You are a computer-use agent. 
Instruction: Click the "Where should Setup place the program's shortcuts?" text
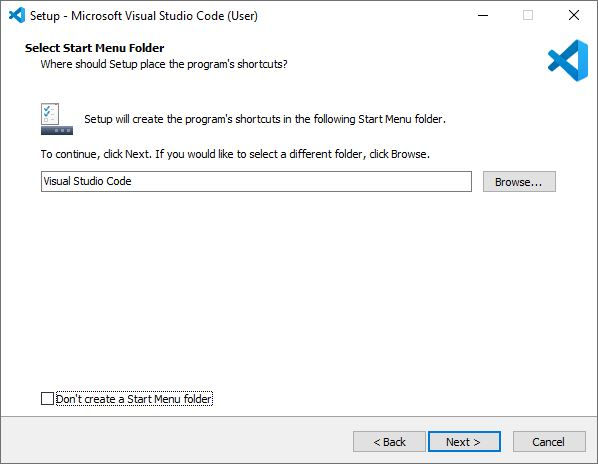click(164, 64)
